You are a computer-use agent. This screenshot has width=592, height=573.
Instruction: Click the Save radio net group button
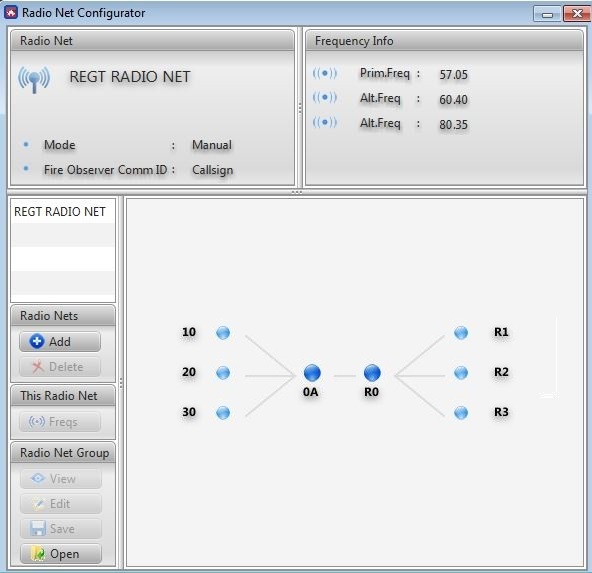(61, 528)
